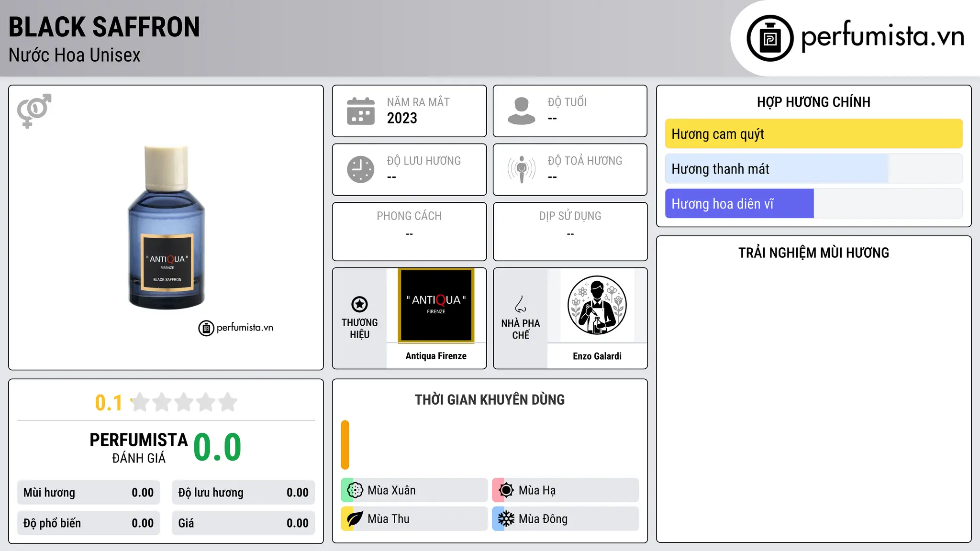
Task: Click the Độ lưu hương score row
Action: [x=244, y=493]
